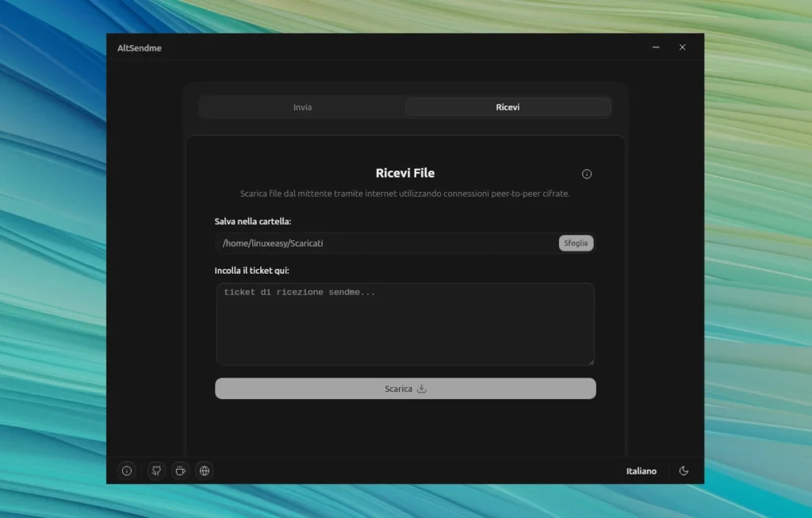Open the GitHub repository icon
The width and height of the screenshot is (812, 518).
[156, 471]
